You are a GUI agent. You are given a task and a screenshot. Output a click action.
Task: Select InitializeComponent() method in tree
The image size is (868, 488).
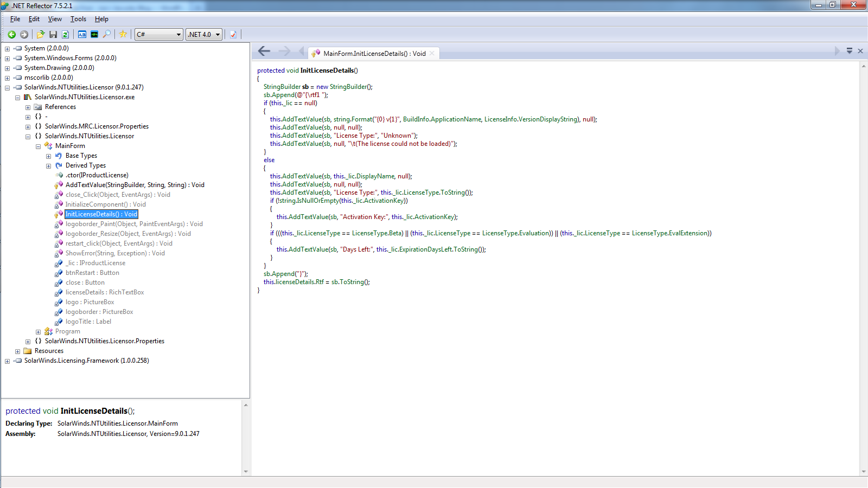click(106, 204)
